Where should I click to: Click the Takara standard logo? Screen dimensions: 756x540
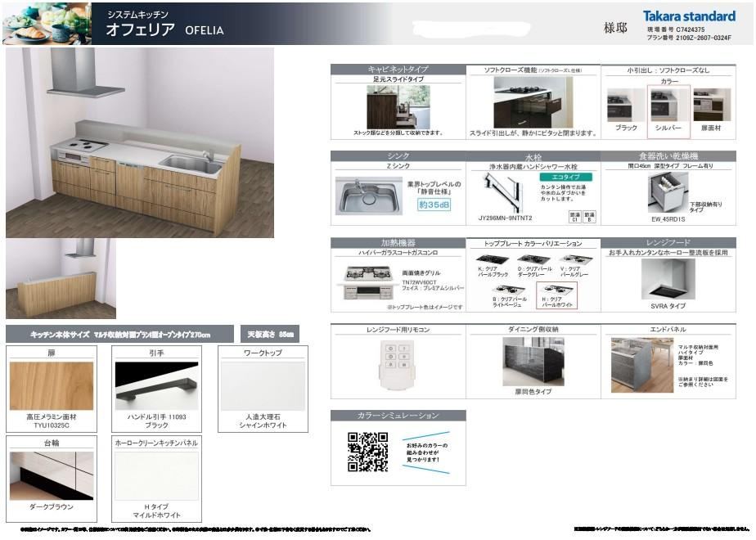689,16
